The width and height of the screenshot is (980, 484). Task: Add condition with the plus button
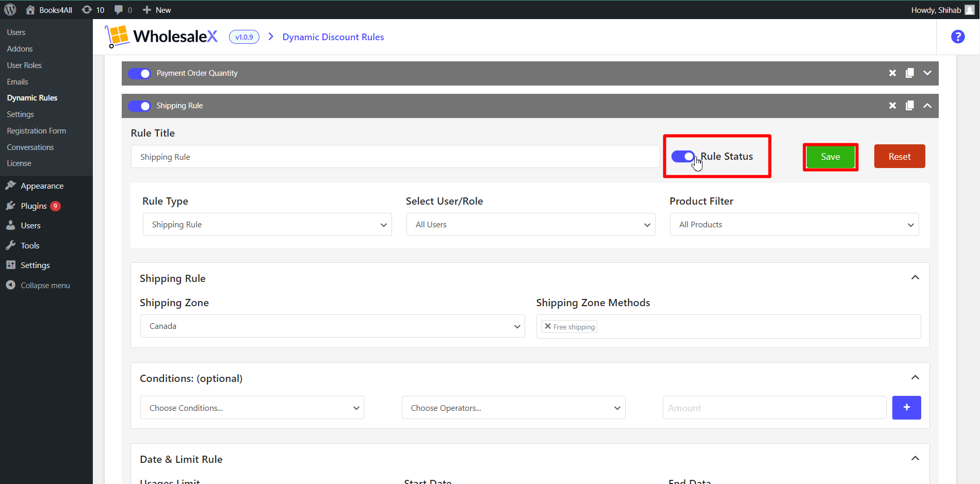(x=907, y=408)
